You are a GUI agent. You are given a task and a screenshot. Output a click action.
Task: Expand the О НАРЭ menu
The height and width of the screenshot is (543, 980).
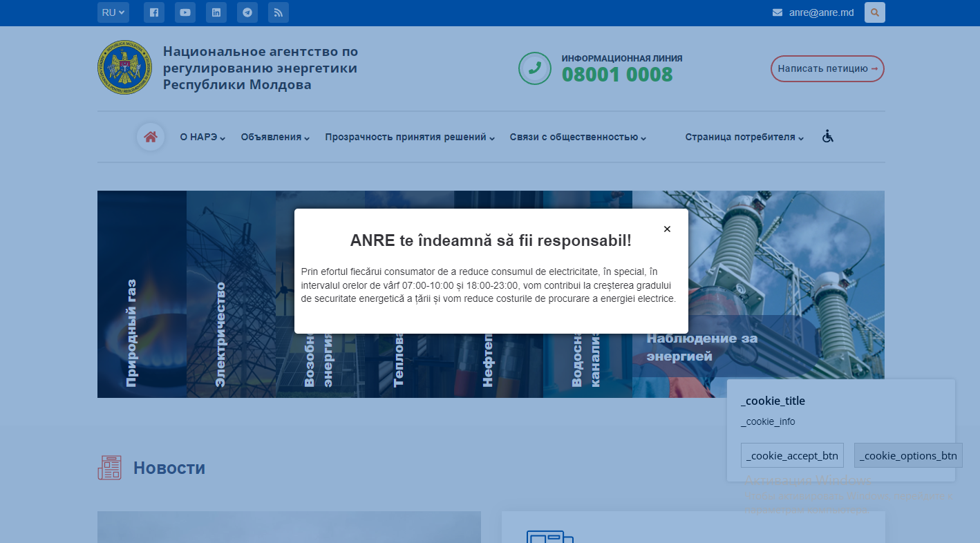pyautogui.click(x=202, y=137)
